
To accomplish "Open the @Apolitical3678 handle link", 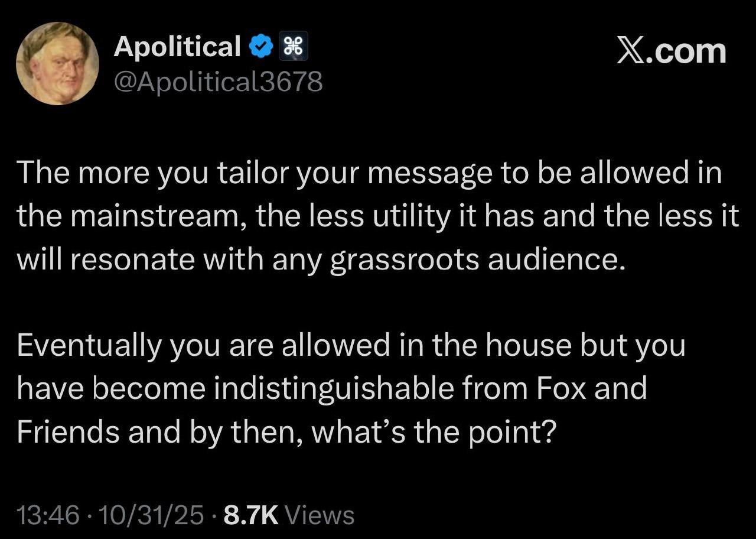I will pyautogui.click(x=218, y=82).
